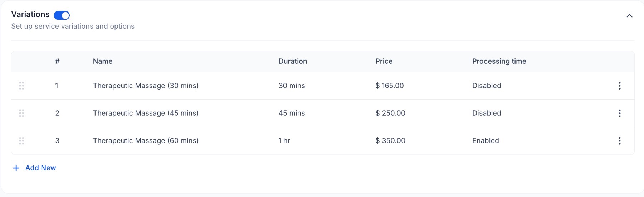
Task: Click the plus icon beside Add New
Action: (16, 168)
